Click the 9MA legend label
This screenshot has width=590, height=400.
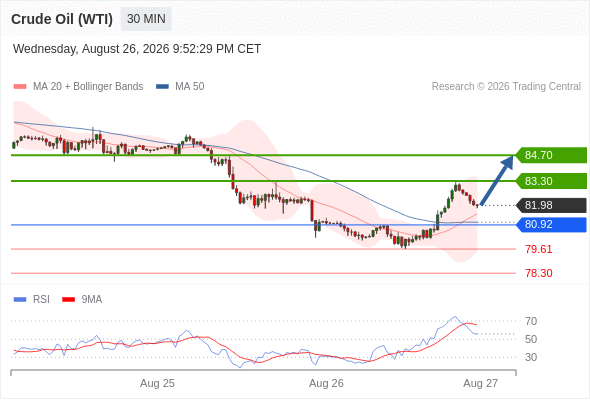92,300
